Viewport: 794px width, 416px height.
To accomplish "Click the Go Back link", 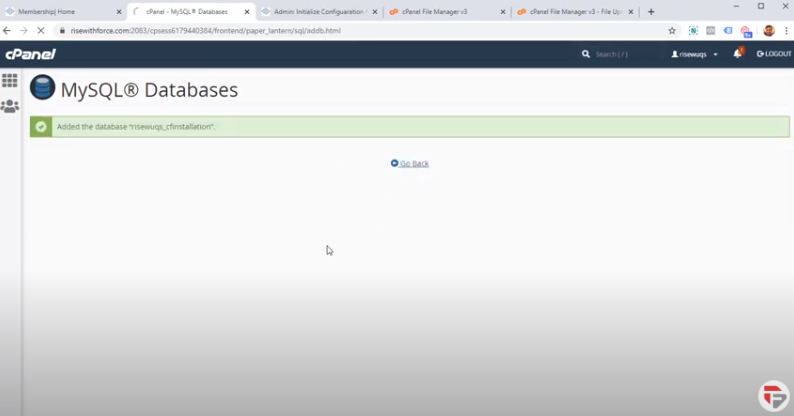I will click(413, 163).
